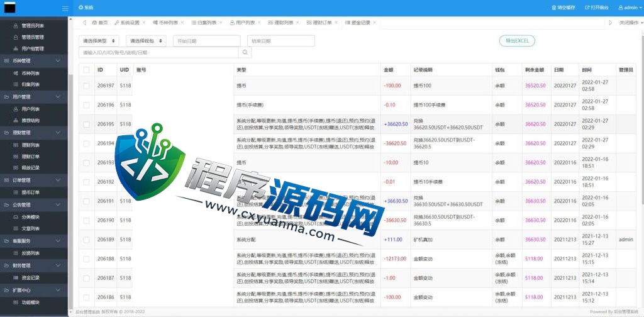Click the 系统 link in the header

coord(86,8)
